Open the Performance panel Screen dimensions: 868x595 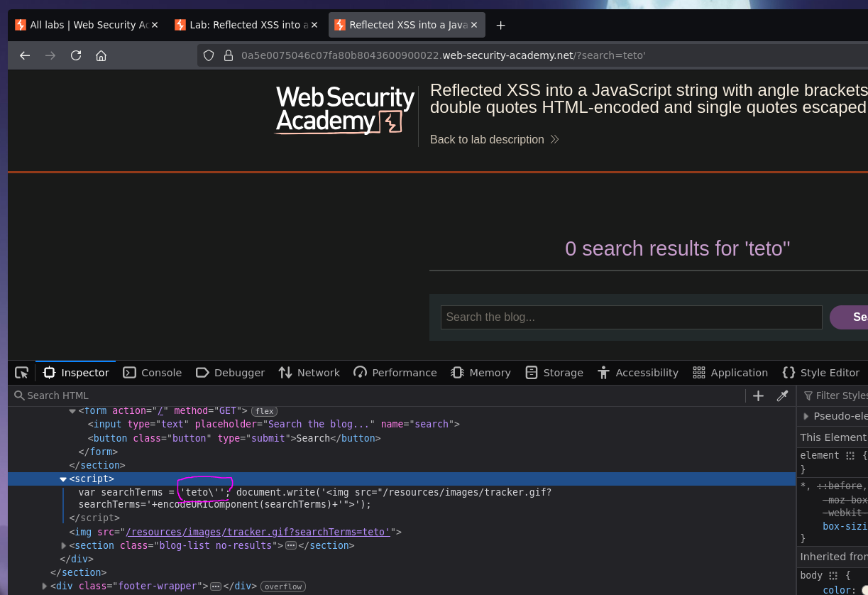tap(395, 373)
